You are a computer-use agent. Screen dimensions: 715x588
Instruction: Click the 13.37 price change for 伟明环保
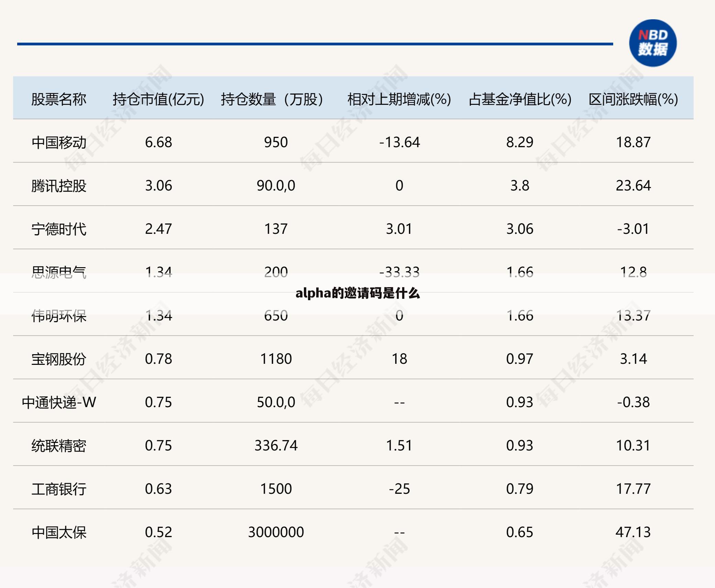(633, 316)
